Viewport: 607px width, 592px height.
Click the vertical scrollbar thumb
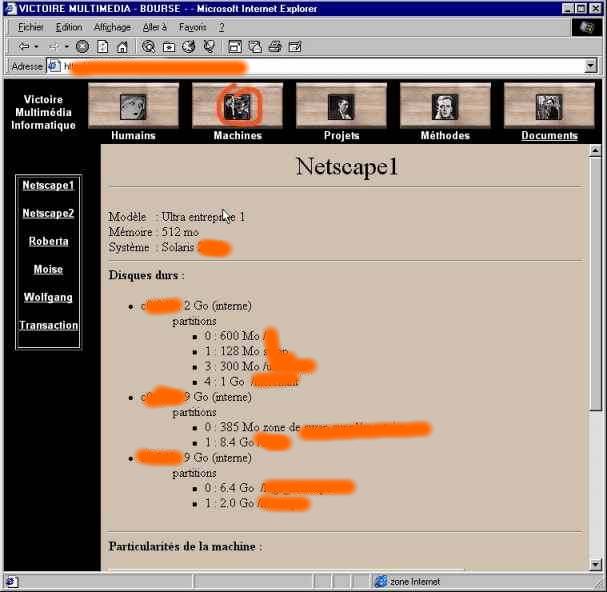pyautogui.click(x=595, y=283)
